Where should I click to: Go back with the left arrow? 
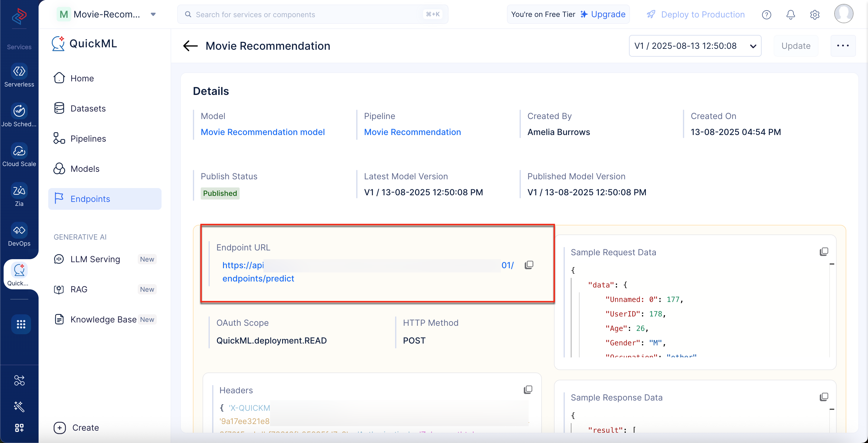[x=190, y=46]
